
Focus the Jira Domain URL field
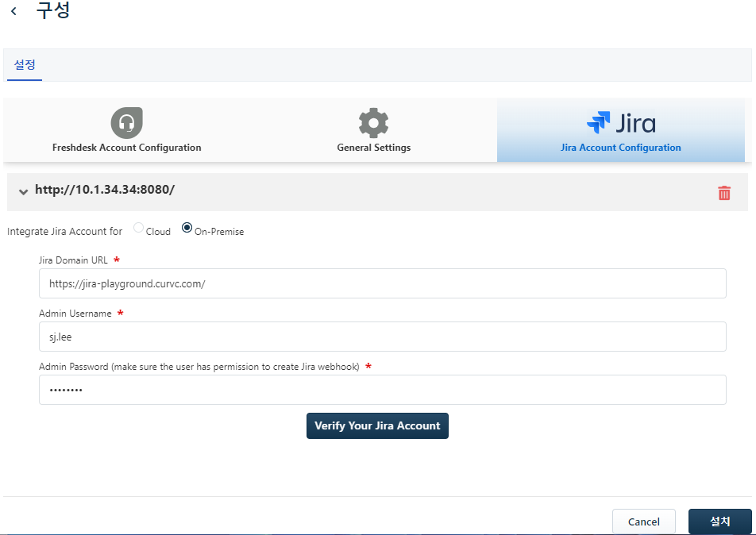coord(382,283)
